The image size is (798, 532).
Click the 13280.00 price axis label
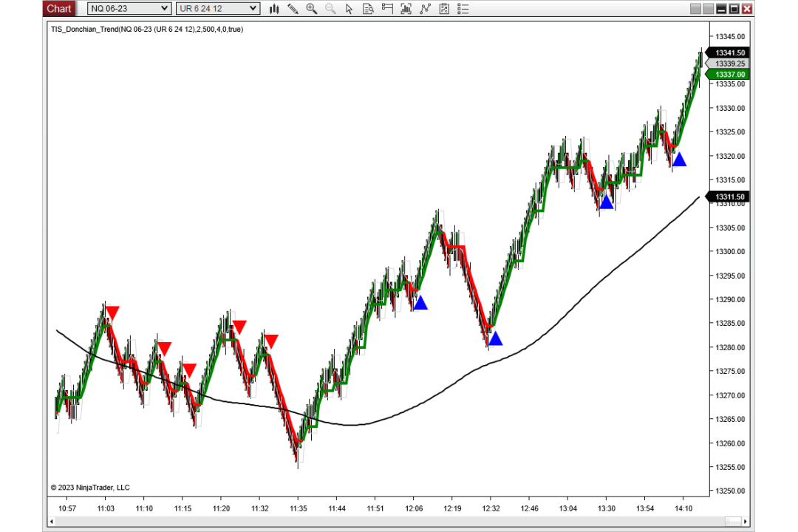[730, 347]
